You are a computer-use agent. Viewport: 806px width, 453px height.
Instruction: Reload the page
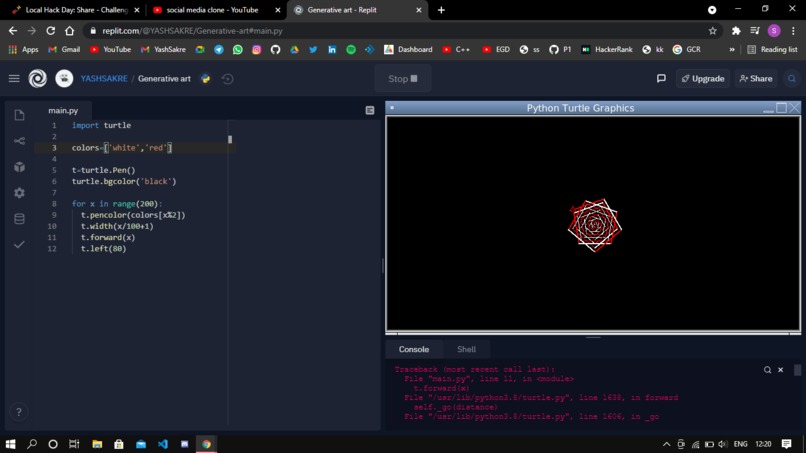[x=50, y=31]
